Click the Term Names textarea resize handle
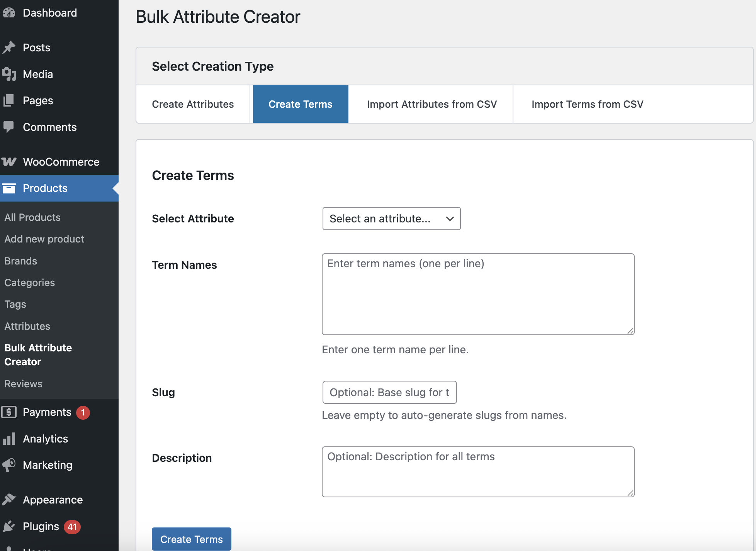The height and width of the screenshot is (551, 756). click(x=630, y=331)
